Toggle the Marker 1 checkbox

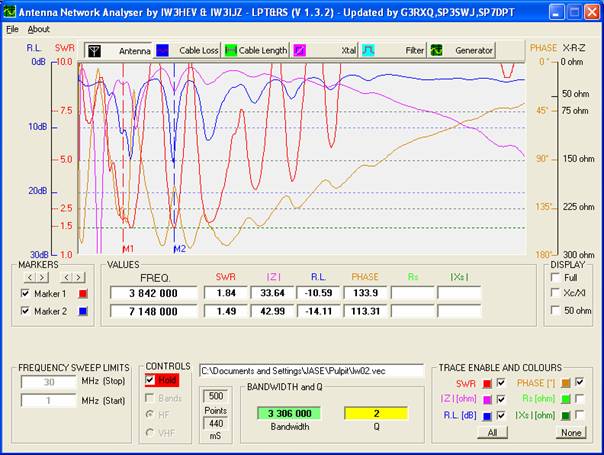25,293
